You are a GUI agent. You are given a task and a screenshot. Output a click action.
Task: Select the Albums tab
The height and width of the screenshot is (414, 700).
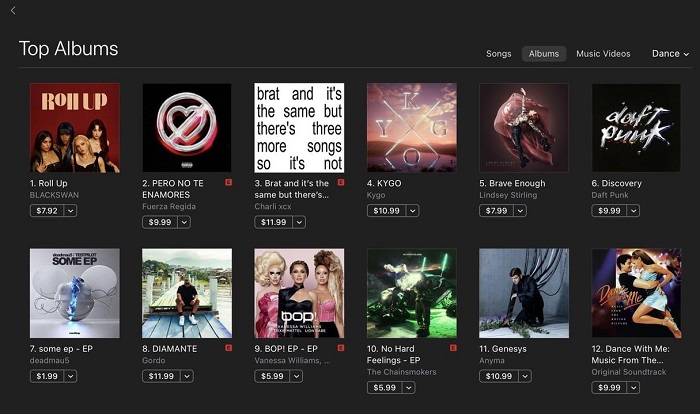click(x=544, y=54)
